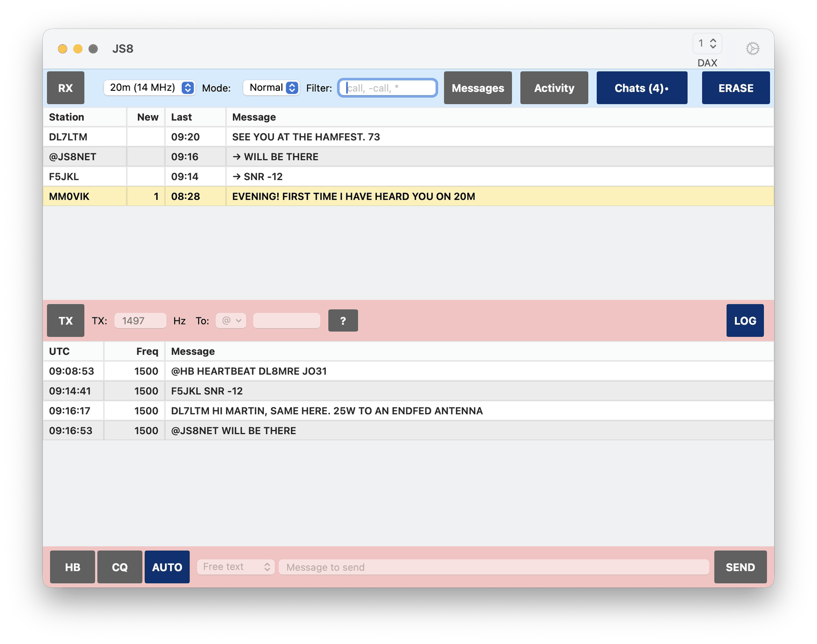Click the To: callsign input field
817x644 pixels.
(x=286, y=320)
